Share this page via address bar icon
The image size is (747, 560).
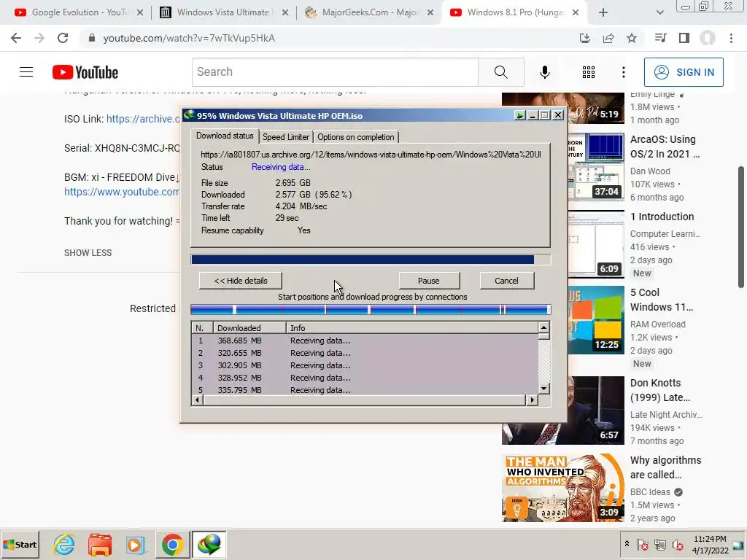click(608, 38)
